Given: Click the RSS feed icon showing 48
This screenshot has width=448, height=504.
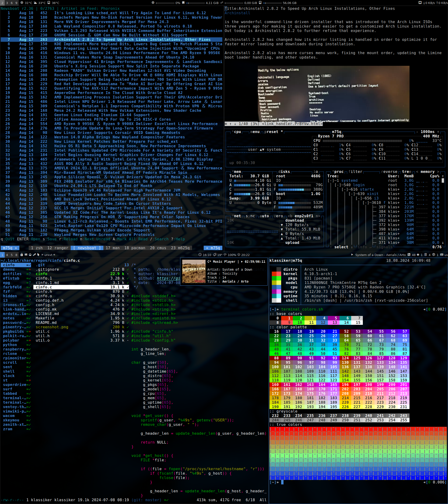Looking at the screenshot, I should pos(409,255).
